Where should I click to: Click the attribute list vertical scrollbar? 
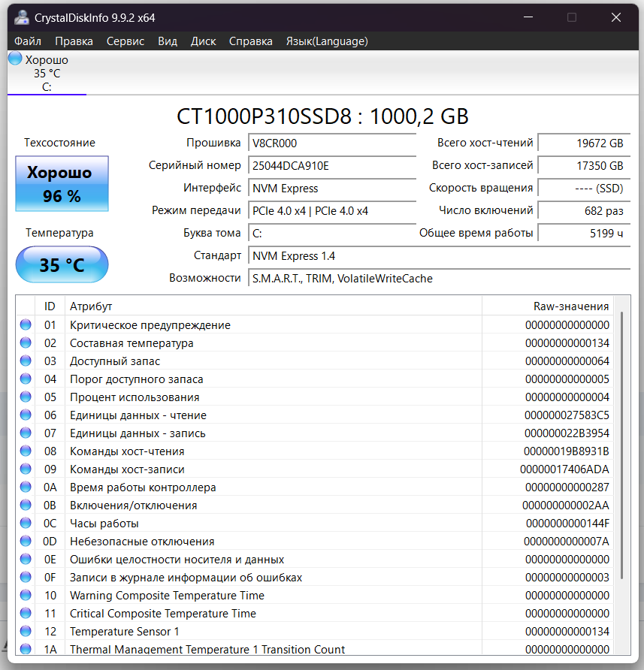[x=621, y=445]
